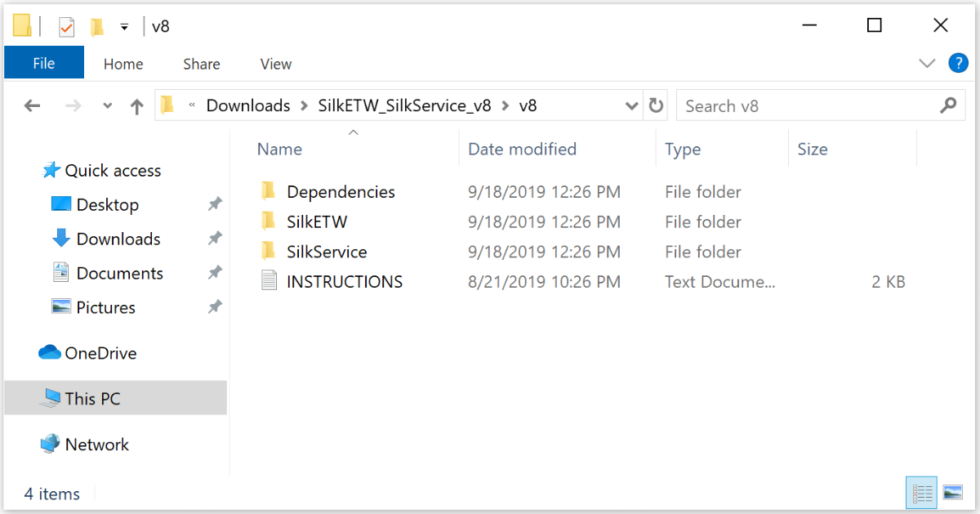Screen dimensions: 980x514
Task: Click the Refresh icon beside address bar
Action: coord(656,105)
